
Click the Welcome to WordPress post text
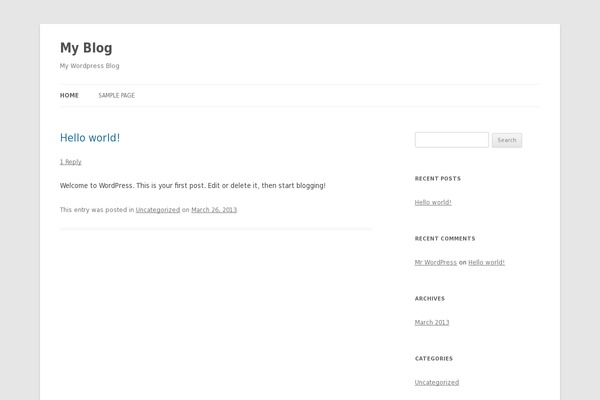pos(193,186)
